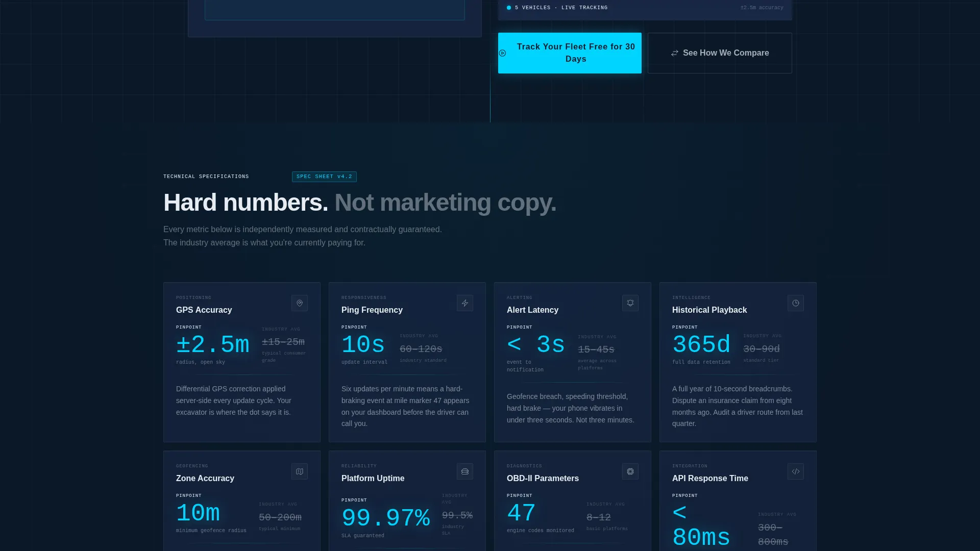Click the struck-through ±15–25m industry average
980x551 pixels.
coord(283,342)
